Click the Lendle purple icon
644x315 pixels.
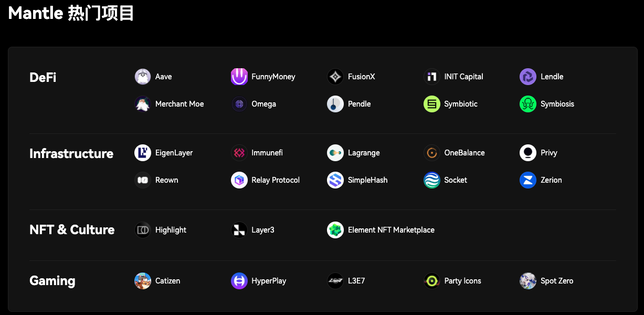point(528,77)
